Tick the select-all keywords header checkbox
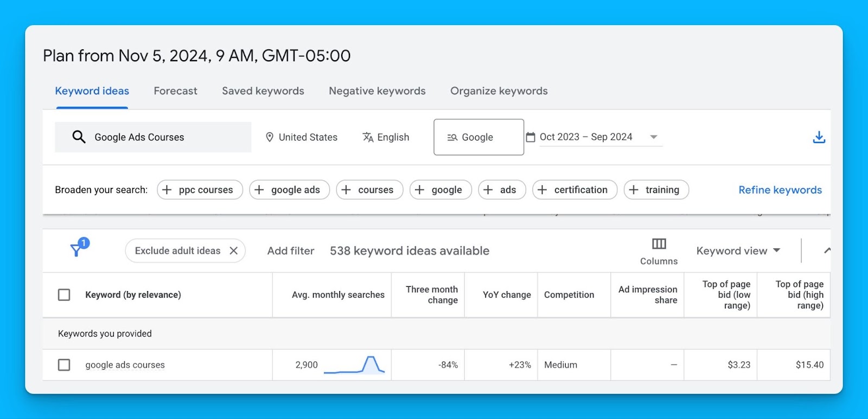This screenshot has height=419, width=868. [64, 295]
